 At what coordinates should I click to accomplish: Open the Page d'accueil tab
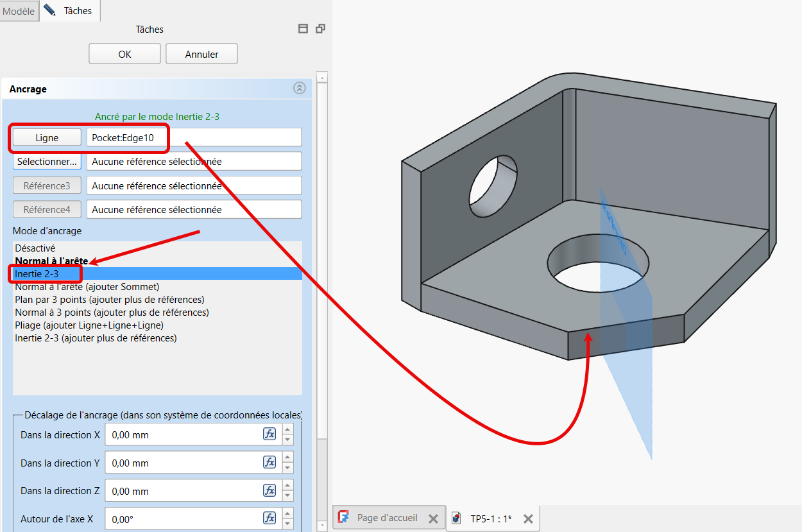[387, 518]
